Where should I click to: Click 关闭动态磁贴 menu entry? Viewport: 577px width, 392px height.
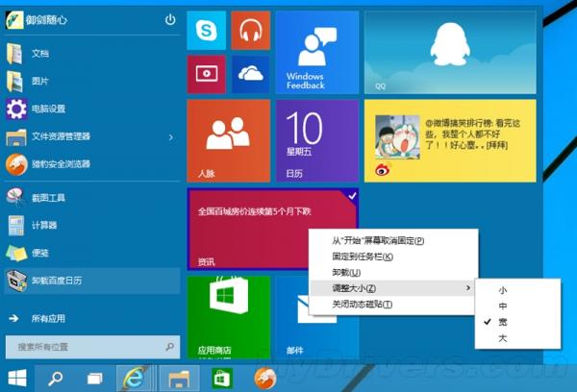tap(363, 304)
